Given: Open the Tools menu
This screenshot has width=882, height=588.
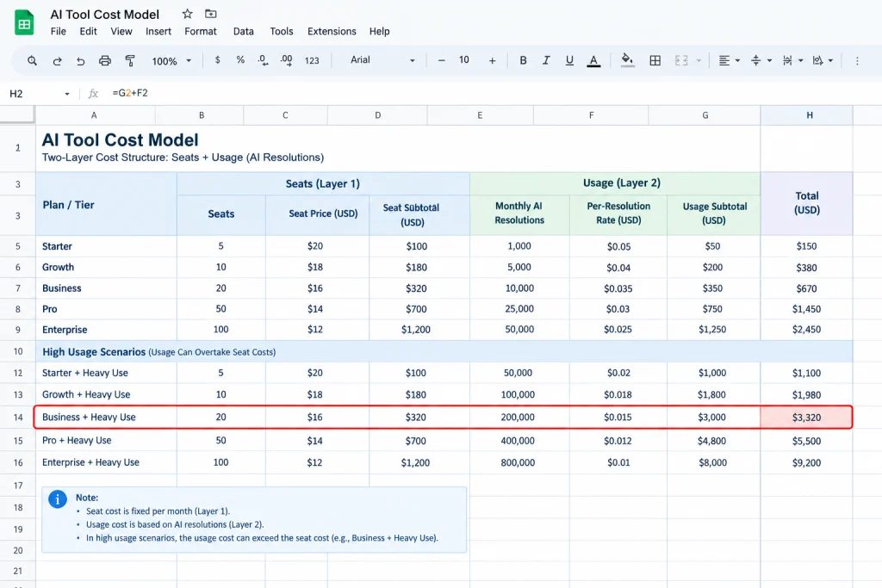Looking at the screenshot, I should (282, 32).
